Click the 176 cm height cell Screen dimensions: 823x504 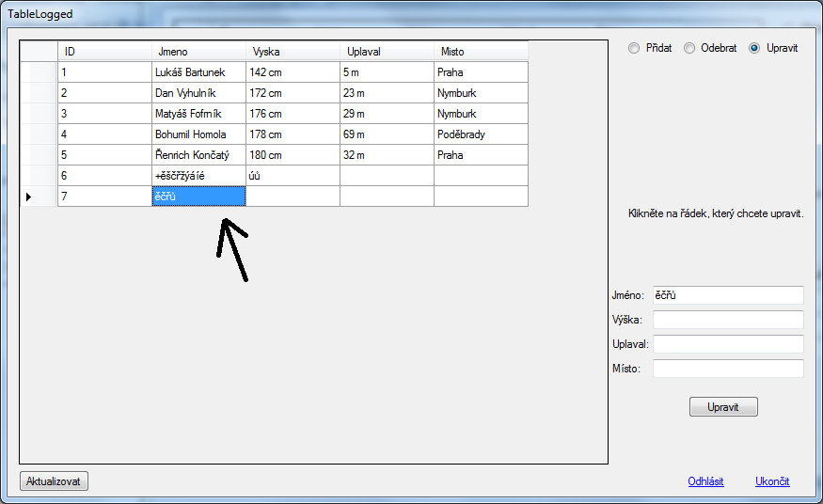(293, 114)
